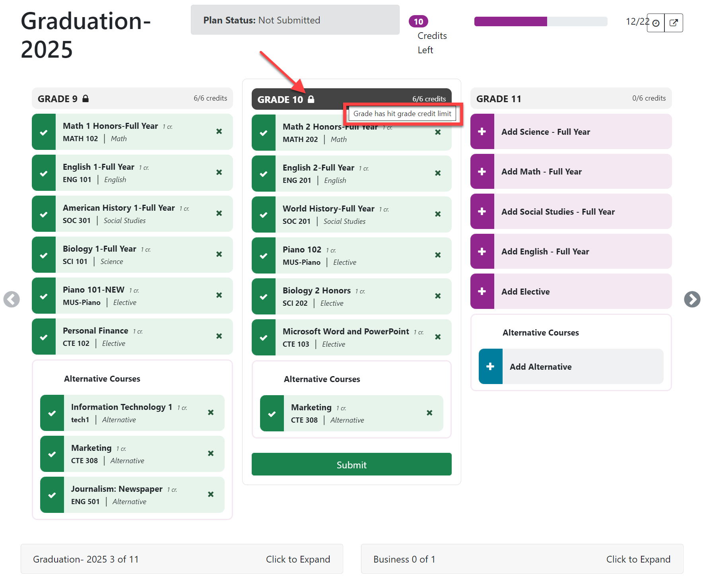Image resolution: width=703 pixels, height=588 pixels.
Task: Add English - Full Year to Grade 11
Action: tap(571, 251)
